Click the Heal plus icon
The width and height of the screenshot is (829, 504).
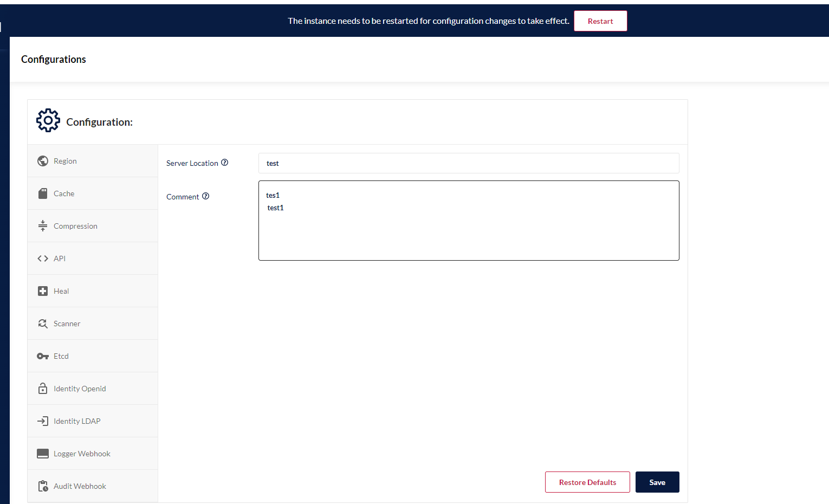coord(43,291)
